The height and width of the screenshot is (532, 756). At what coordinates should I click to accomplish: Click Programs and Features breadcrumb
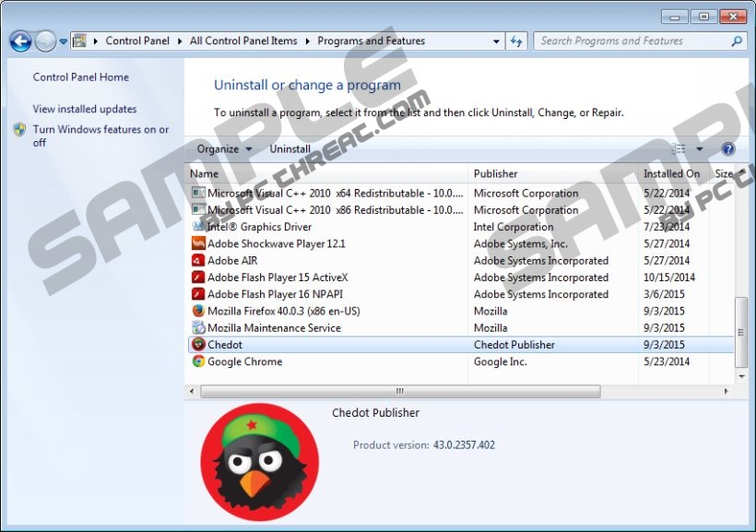(371, 41)
